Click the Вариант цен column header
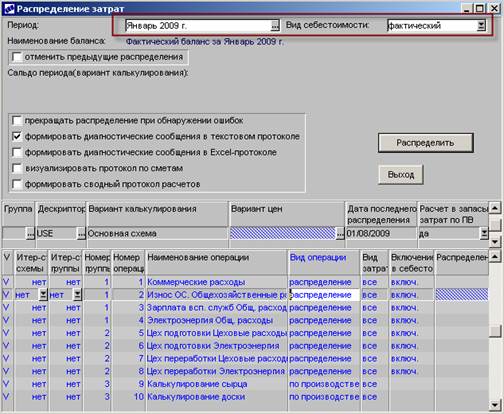Screen dimensions: 504x414 pos(287,213)
